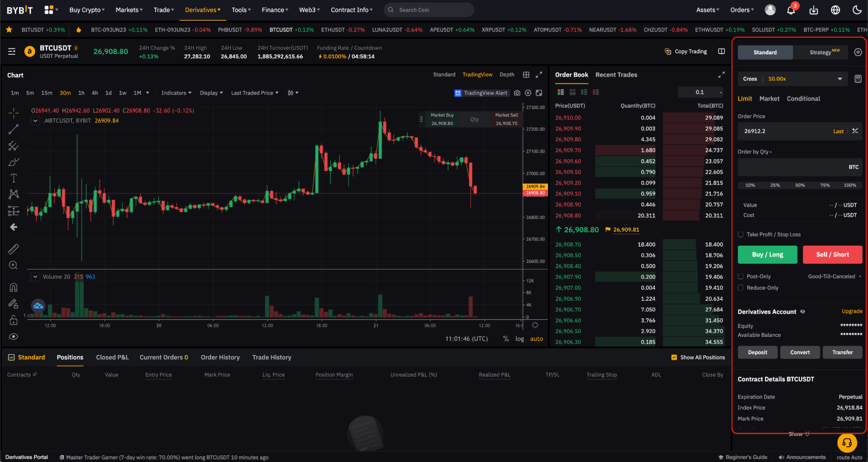Open the Last Traded Price dropdown
The image size is (868, 462).
255,93
